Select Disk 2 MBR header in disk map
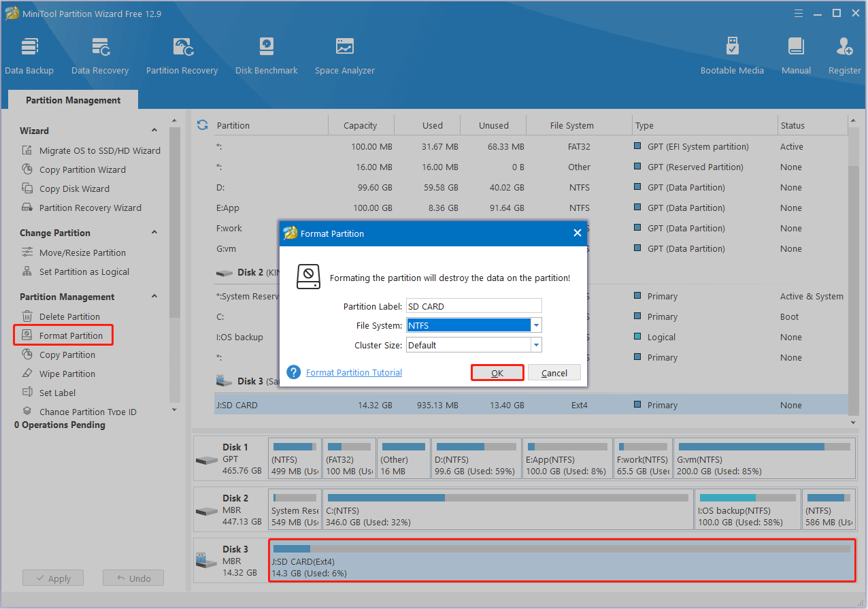The height and width of the screenshot is (609, 868). coord(230,510)
